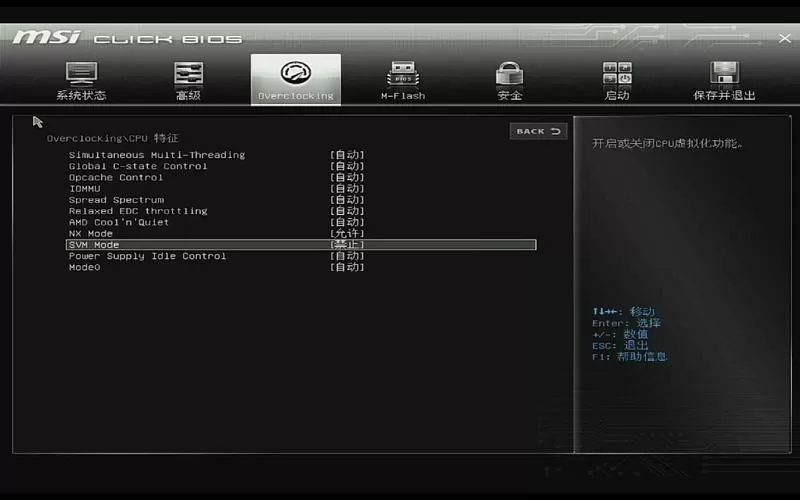800x500 pixels.
Task: Open the 安全 padlock icon
Action: coord(510,74)
